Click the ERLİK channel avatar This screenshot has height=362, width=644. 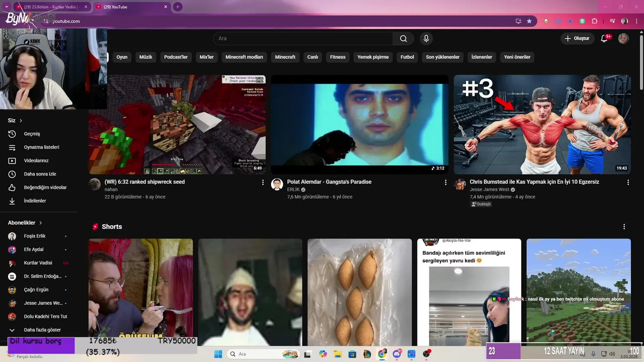(277, 184)
